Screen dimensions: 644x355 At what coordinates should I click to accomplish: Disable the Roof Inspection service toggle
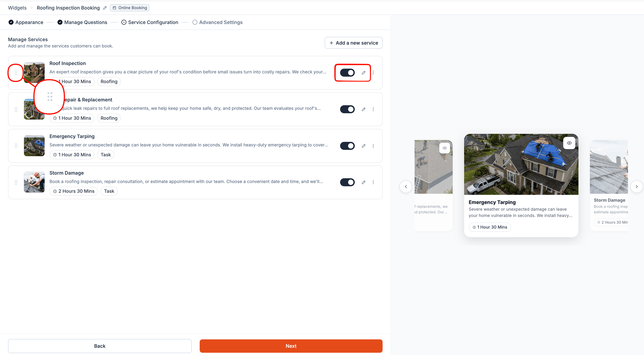[x=347, y=73]
